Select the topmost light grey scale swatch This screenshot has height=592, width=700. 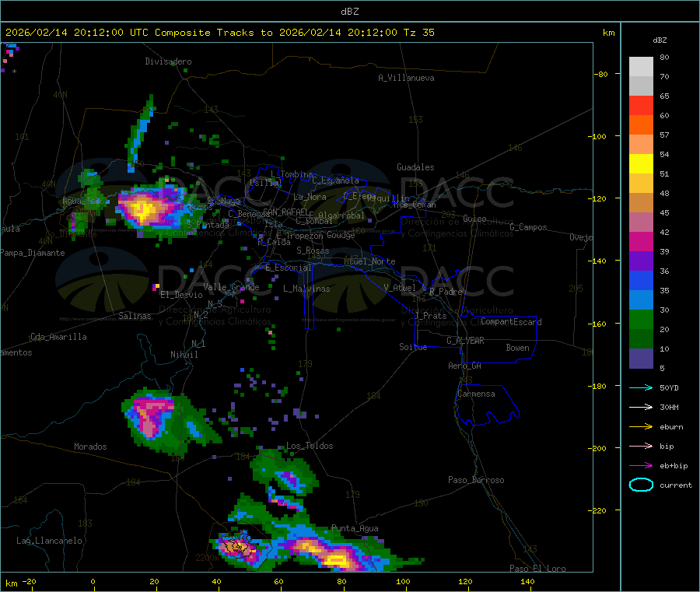click(641, 67)
